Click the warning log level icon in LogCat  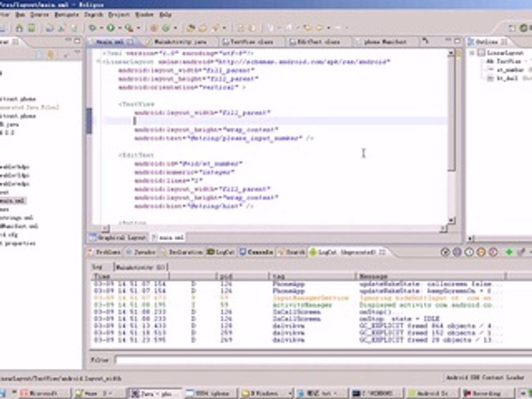pyautogui.click(x=481, y=252)
